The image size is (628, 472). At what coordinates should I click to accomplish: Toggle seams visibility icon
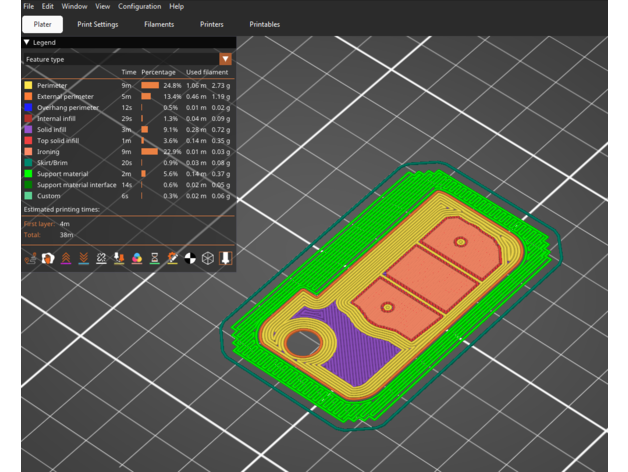pyautogui.click(x=101, y=258)
